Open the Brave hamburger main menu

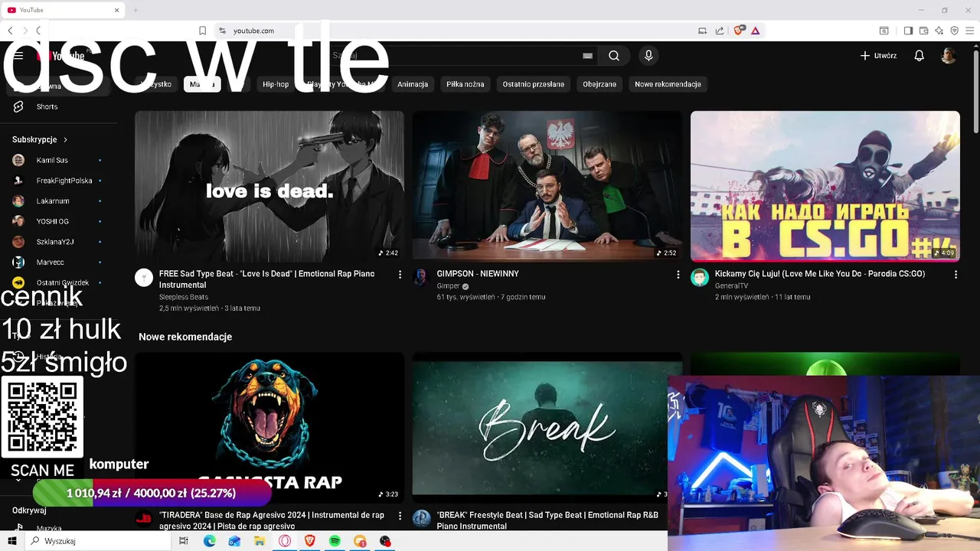(969, 31)
